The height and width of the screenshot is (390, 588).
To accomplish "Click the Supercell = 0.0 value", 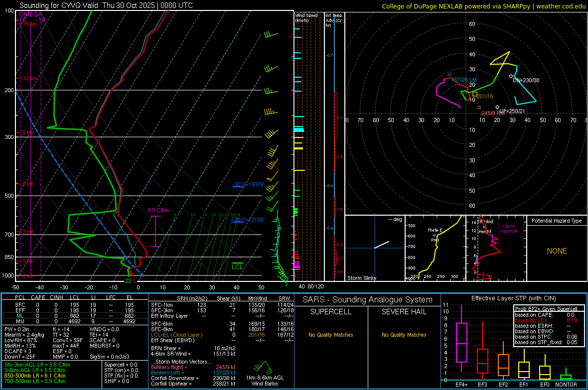I will (x=121, y=365).
